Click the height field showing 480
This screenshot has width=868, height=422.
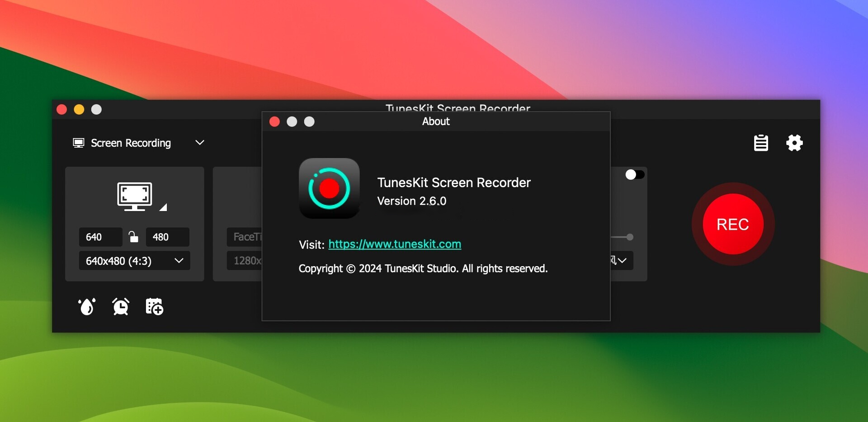pos(167,237)
